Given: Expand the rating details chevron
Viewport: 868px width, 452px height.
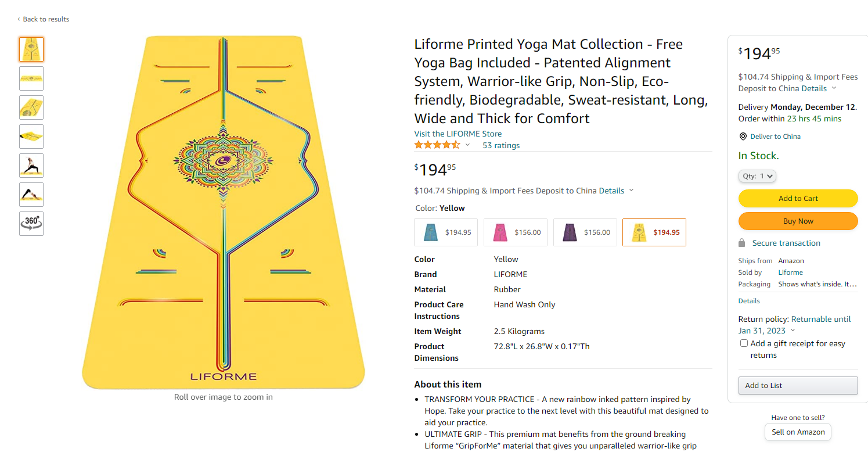Looking at the screenshot, I should click(x=467, y=145).
